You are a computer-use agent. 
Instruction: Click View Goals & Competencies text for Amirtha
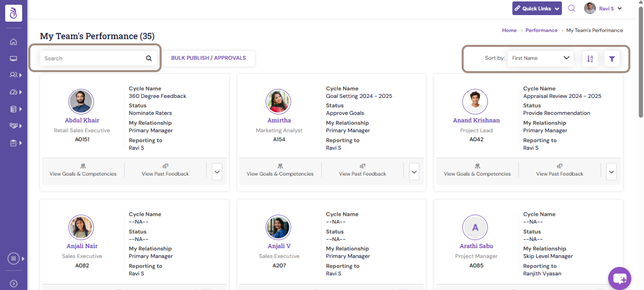(x=280, y=174)
